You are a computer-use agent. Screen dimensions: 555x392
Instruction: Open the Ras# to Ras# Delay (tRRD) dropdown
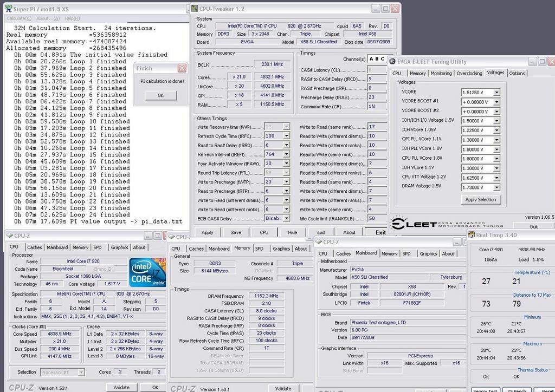pyautogui.click(x=287, y=145)
